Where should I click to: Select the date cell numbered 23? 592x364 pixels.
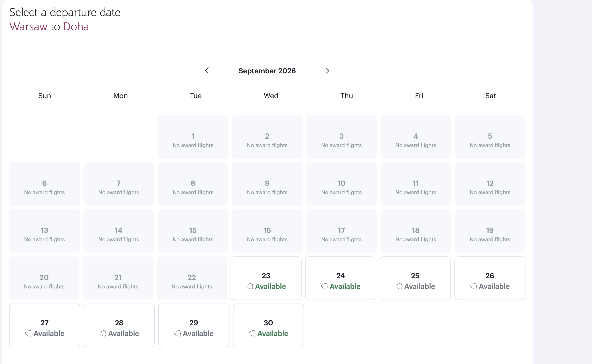tap(266, 278)
